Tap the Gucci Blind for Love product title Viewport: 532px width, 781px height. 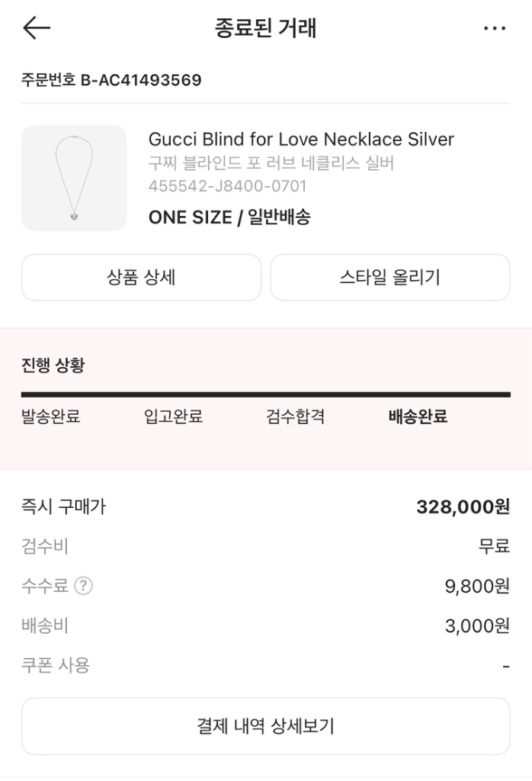click(x=301, y=140)
